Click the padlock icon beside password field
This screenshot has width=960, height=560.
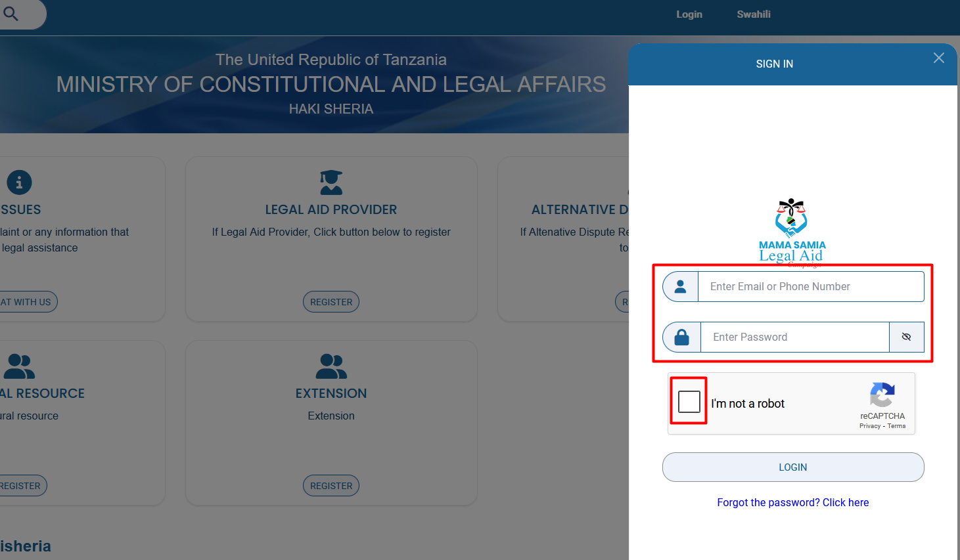point(681,337)
